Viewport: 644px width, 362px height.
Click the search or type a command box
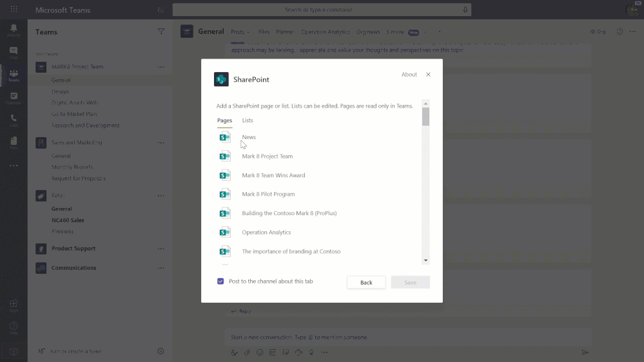click(x=322, y=10)
